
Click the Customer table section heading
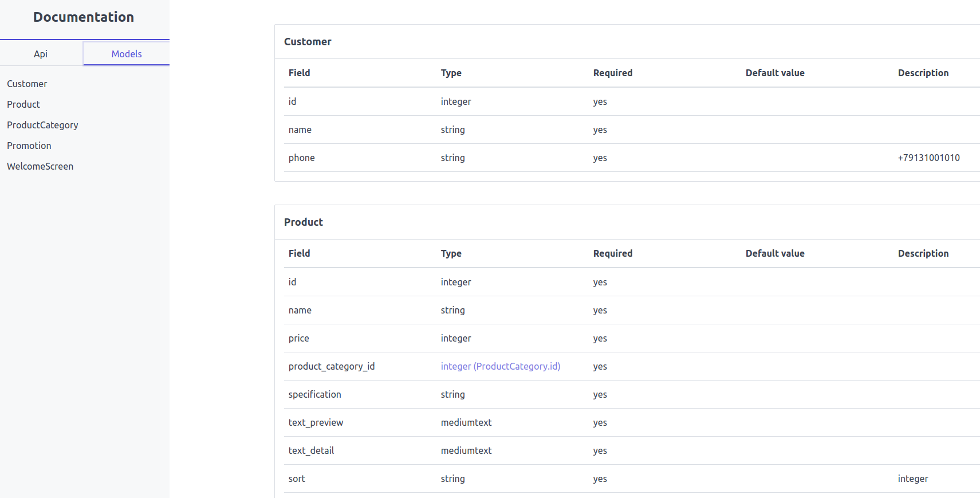(x=308, y=42)
